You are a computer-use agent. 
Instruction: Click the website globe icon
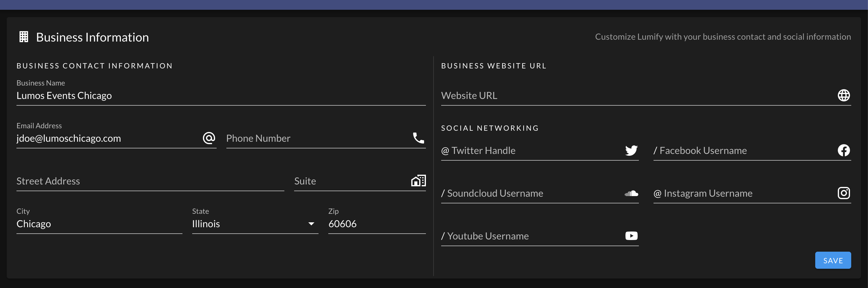coord(843,95)
